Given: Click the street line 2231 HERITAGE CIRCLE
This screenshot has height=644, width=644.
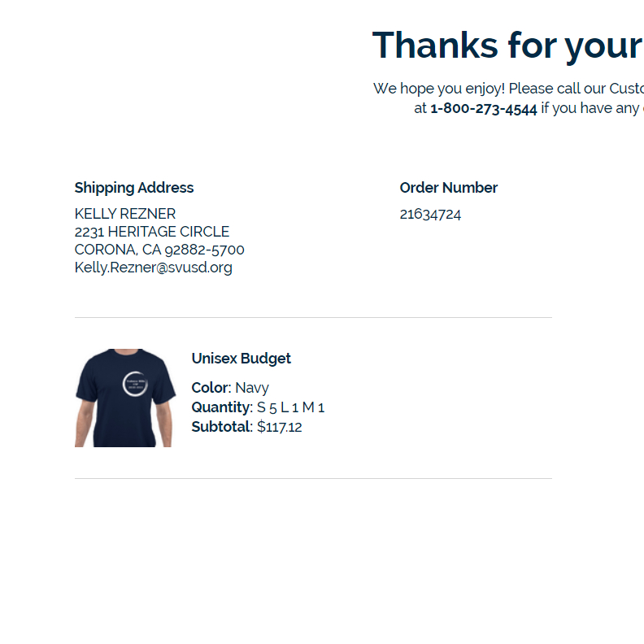Looking at the screenshot, I should [152, 232].
